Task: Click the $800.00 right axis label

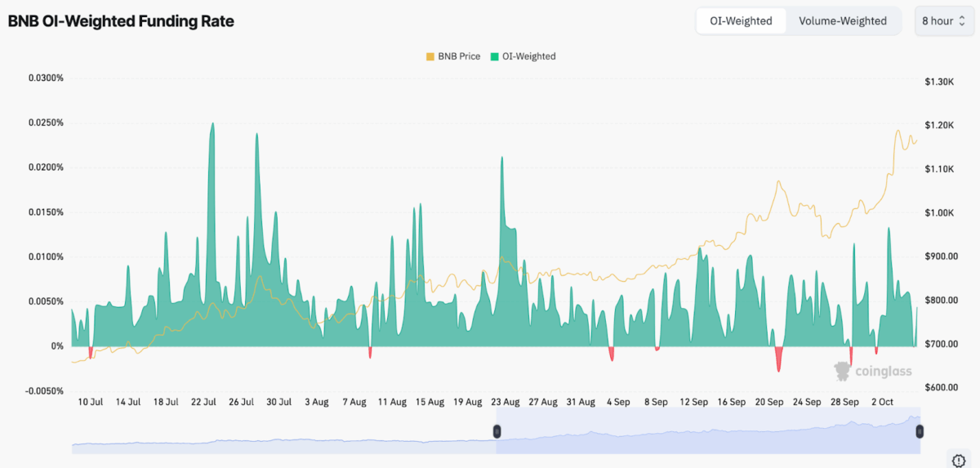Action: [x=941, y=300]
